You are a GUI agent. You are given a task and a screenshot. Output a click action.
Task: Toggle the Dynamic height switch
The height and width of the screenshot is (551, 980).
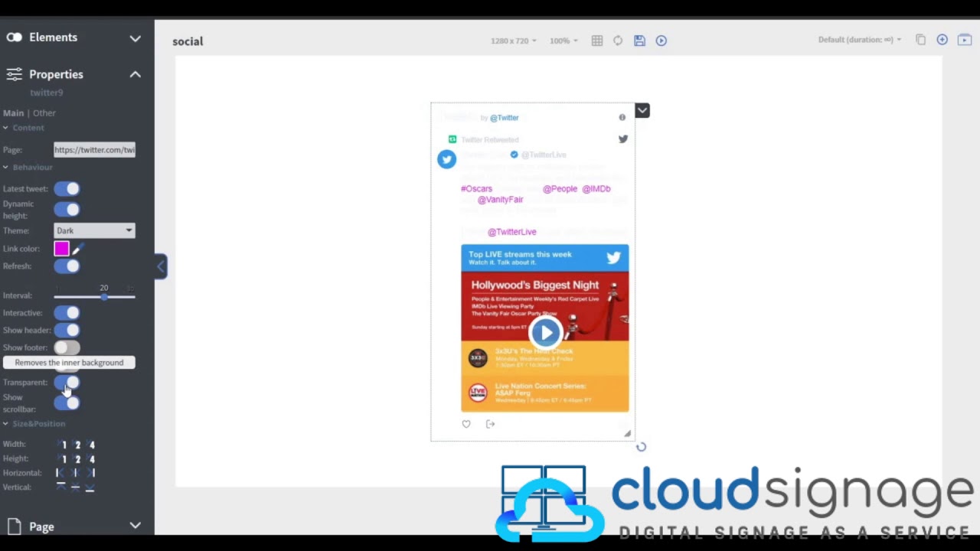(67, 210)
